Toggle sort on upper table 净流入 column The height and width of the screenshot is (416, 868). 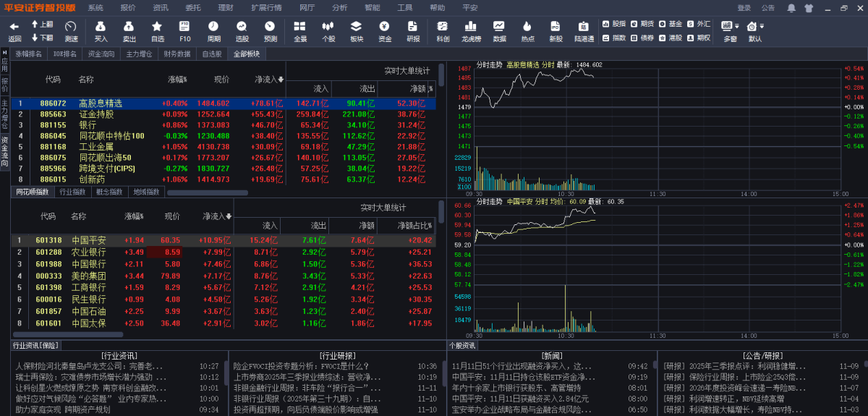269,79
